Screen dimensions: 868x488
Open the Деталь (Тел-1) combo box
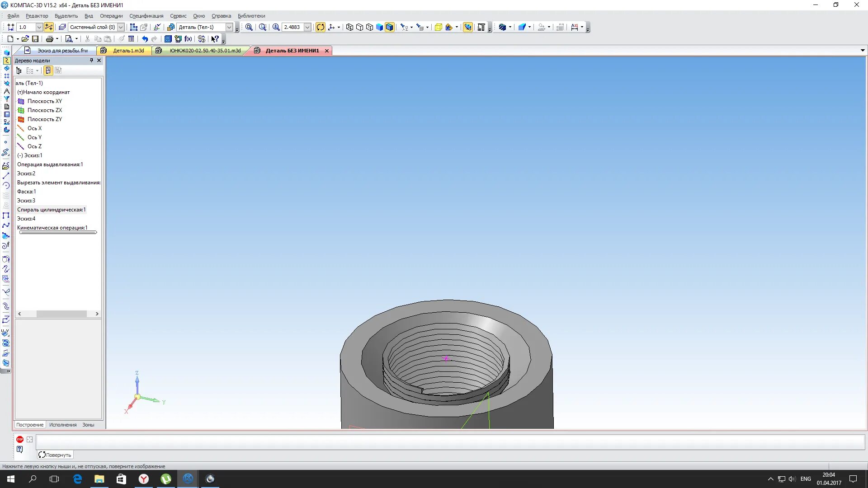229,27
